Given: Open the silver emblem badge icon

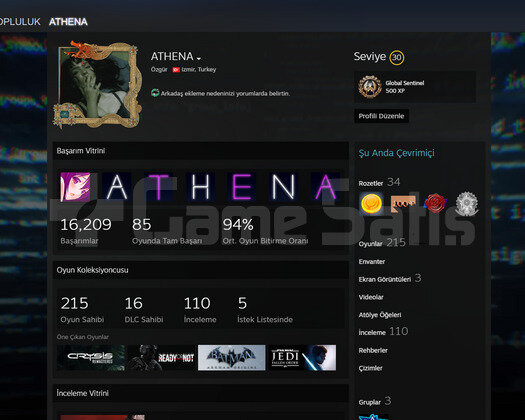Looking at the screenshot, I should (x=467, y=203).
